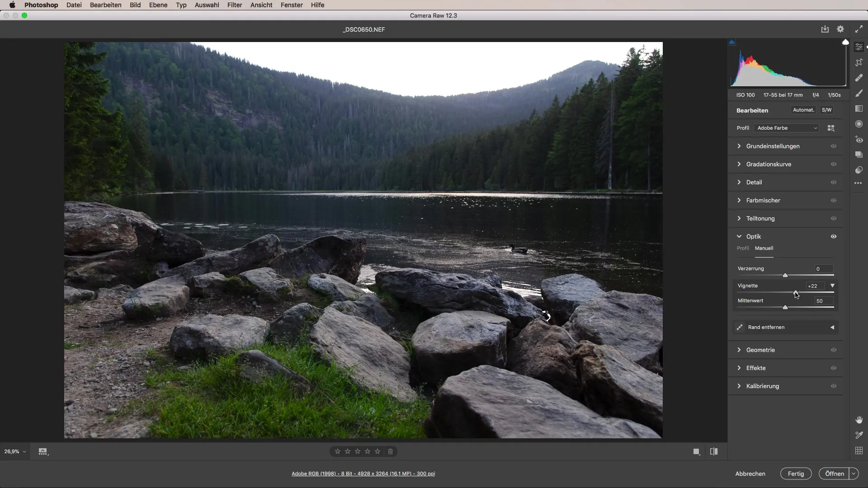Screen dimensions: 868x488
Task: Select the Color sampler eyedropper tool
Action: click(859, 435)
